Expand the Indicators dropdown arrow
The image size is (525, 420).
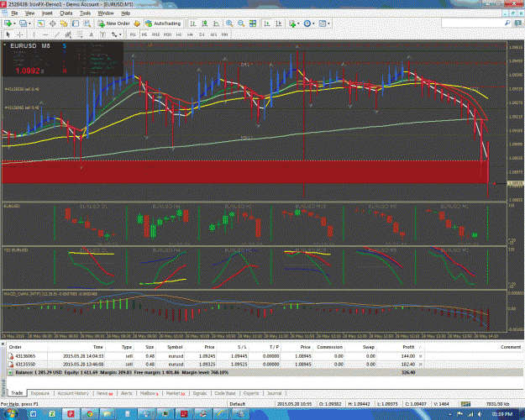coord(298,24)
